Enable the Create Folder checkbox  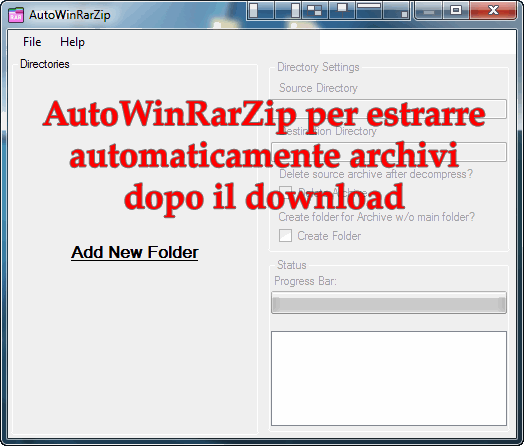click(285, 236)
